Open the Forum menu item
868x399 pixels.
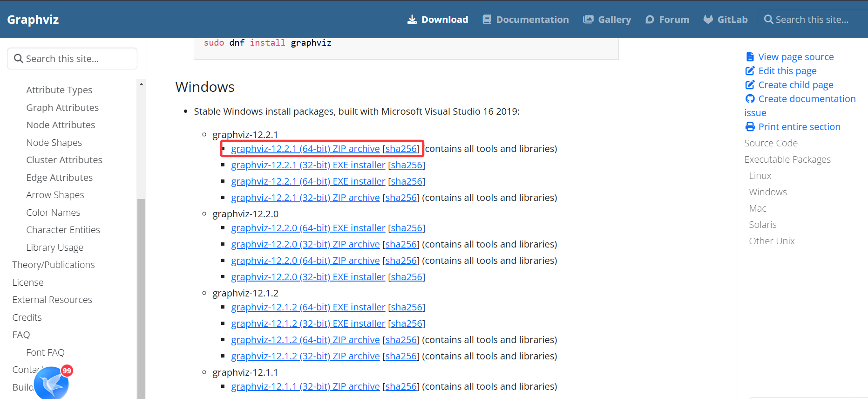coord(667,20)
